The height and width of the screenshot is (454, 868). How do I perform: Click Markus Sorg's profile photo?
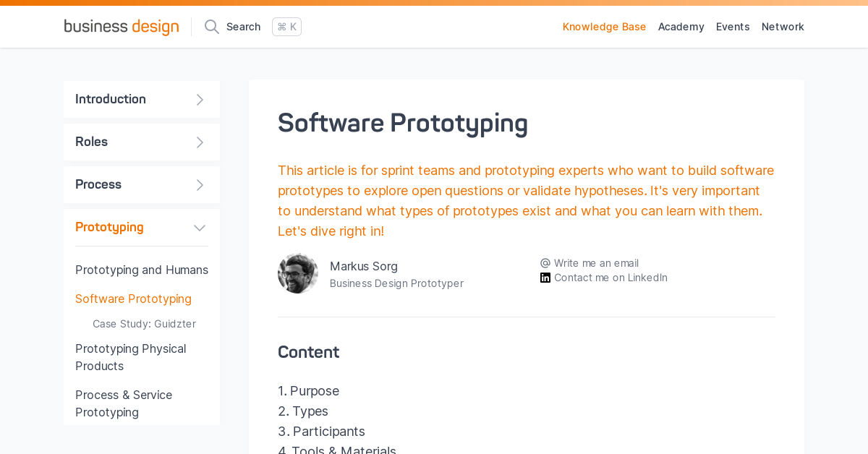pyautogui.click(x=297, y=273)
